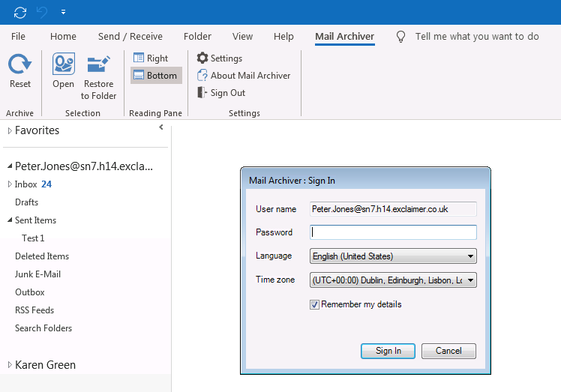Open the Help ribbon tab
The image size is (561, 392).
pos(283,37)
